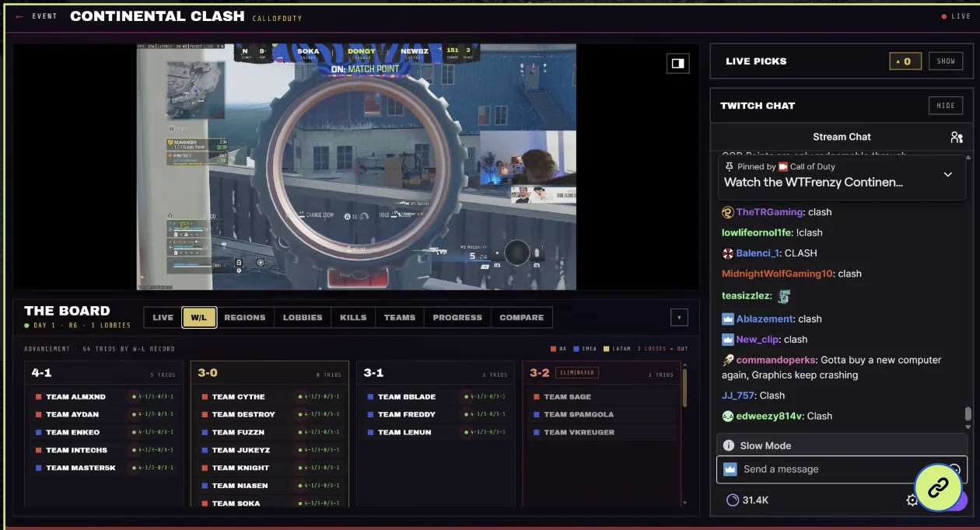
Task: Select TEAM NIASEN row
Action: tap(270, 486)
